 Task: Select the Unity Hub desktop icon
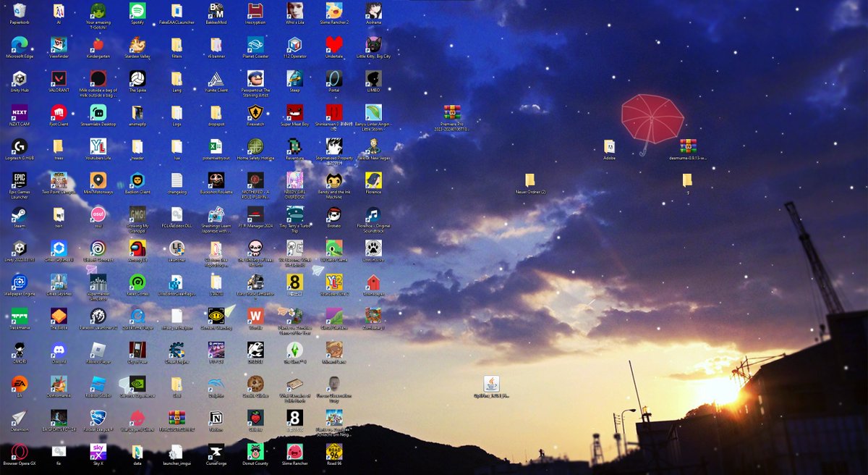coord(20,78)
